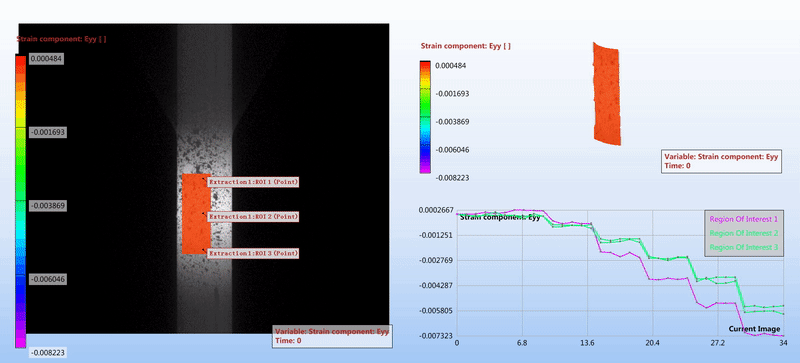Click the 13.6 graph x-axis tick label

[587, 343]
